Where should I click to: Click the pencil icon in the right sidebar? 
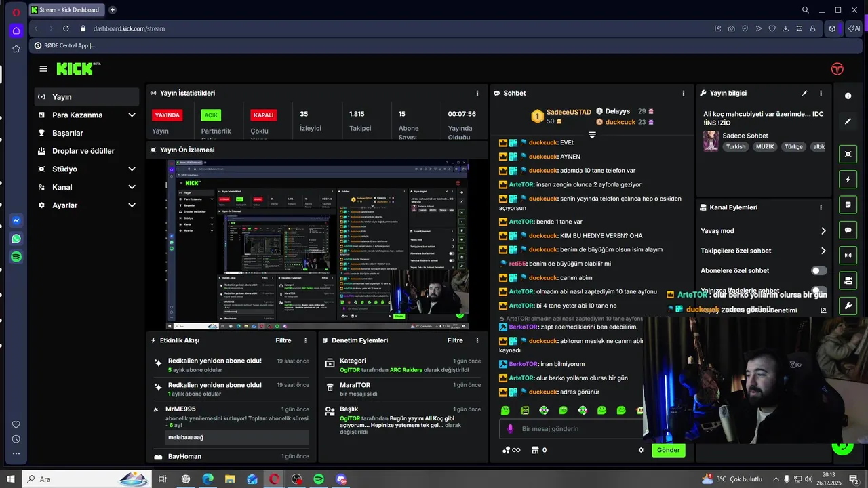point(848,121)
